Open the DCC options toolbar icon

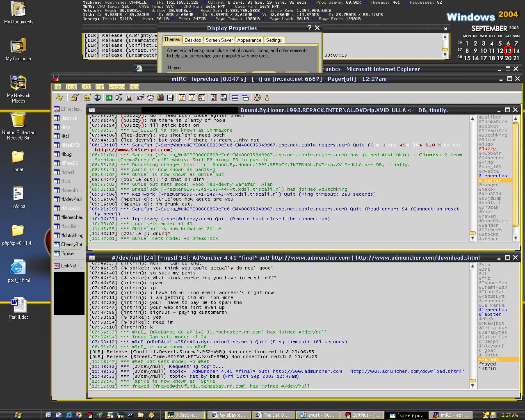201,98
